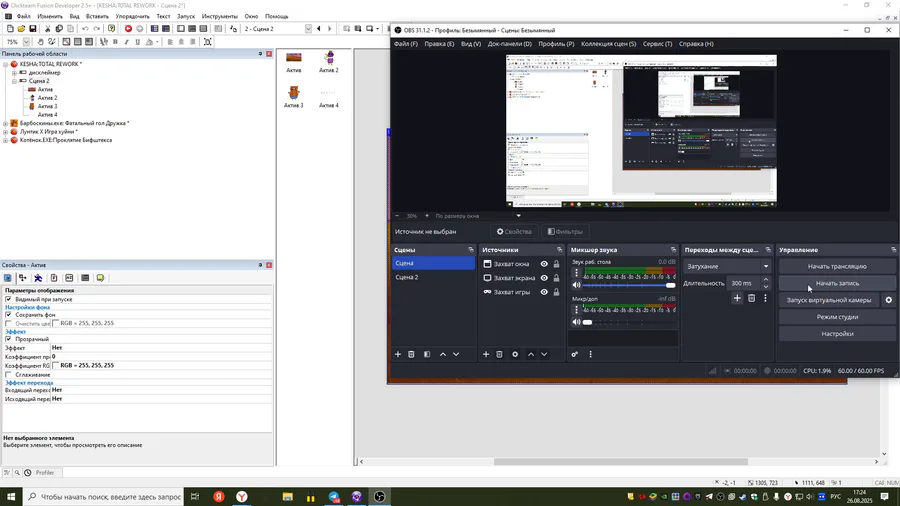Click the Italic icon in Fusion toolbar
900x506 pixels.
pos(126,42)
